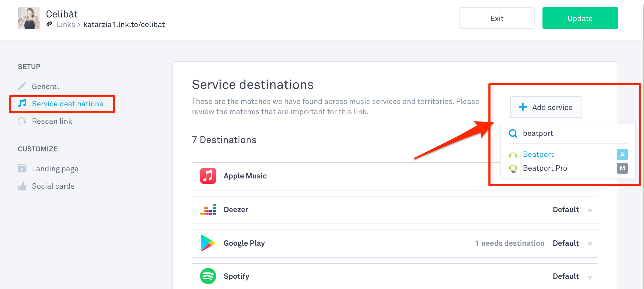Open Rescan link in the sidebar
The height and width of the screenshot is (289, 644).
[x=52, y=121]
